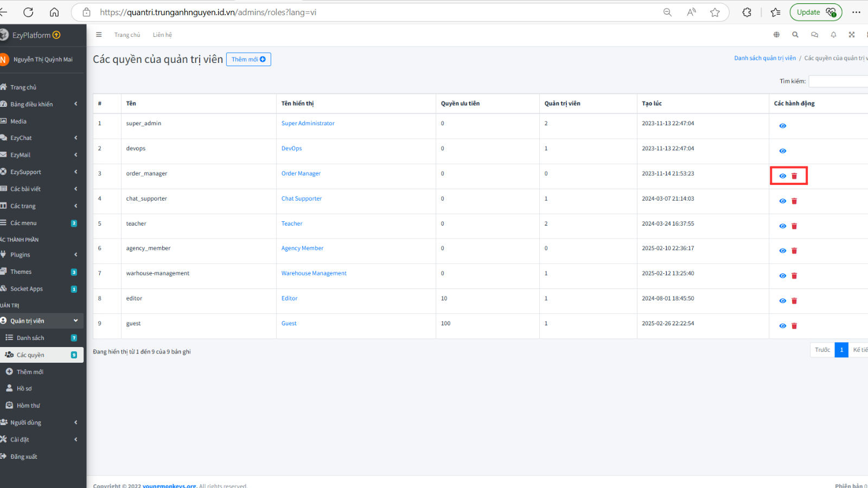Go to pagination page 1
This screenshot has width=868, height=488.
pyautogui.click(x=841, y=350)
